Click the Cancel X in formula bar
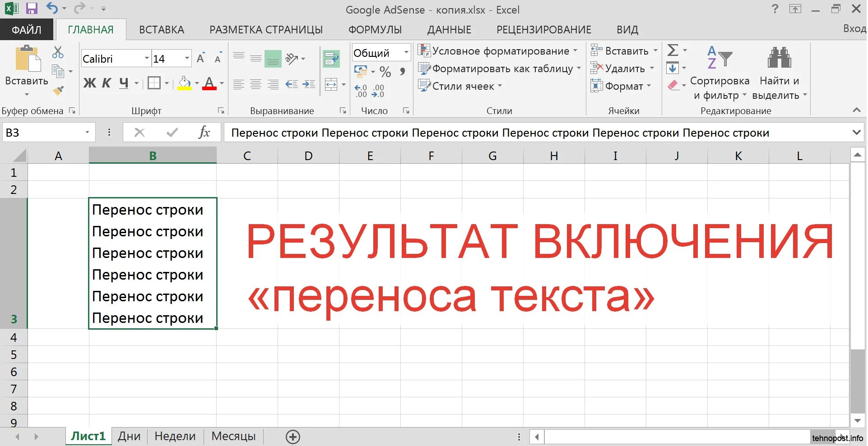The image size is (868, 446). [x=139, y=132]
